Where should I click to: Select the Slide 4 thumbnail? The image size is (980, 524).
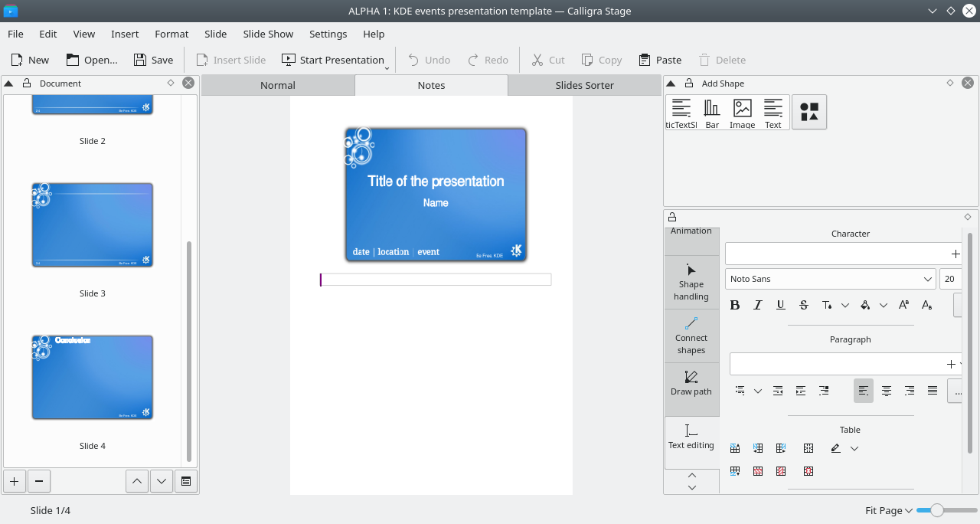pos(93,378)
